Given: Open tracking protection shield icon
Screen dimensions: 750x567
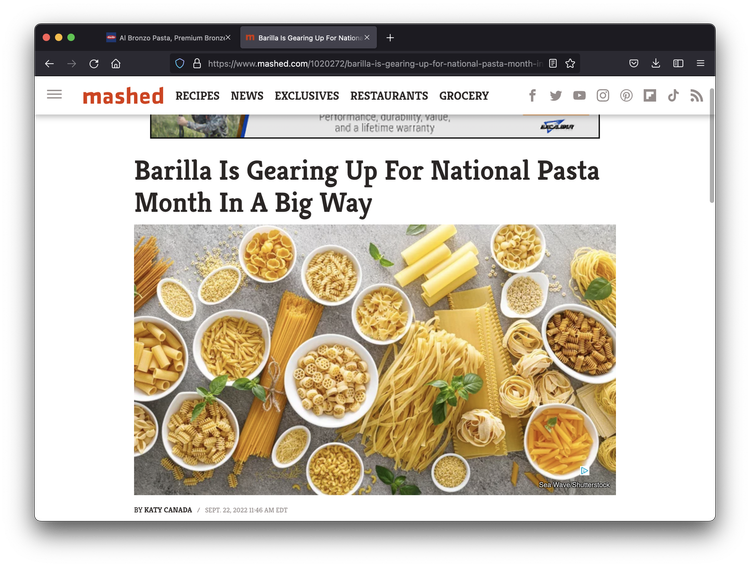Looking at the screenshot, I should 180,63.
